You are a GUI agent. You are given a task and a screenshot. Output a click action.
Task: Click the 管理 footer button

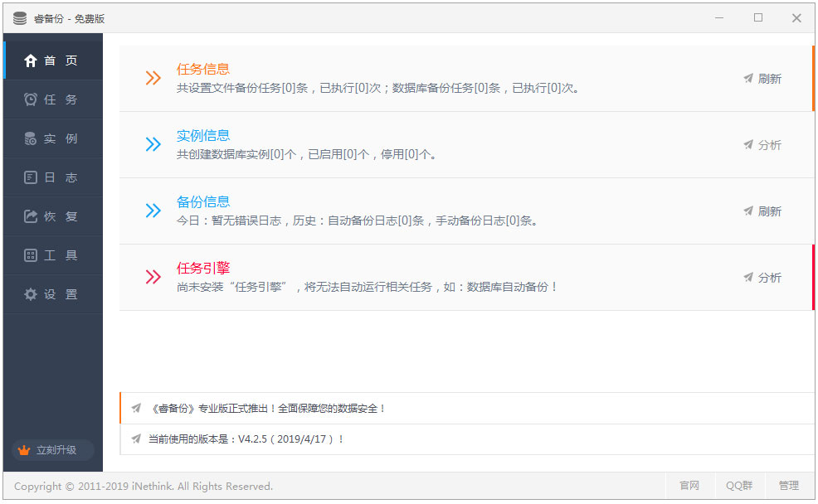[788, 486]
